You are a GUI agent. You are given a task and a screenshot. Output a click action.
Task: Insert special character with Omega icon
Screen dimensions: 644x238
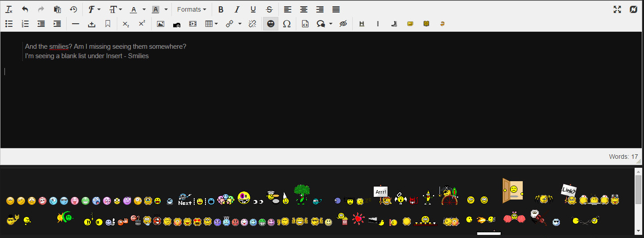(287, 24)
